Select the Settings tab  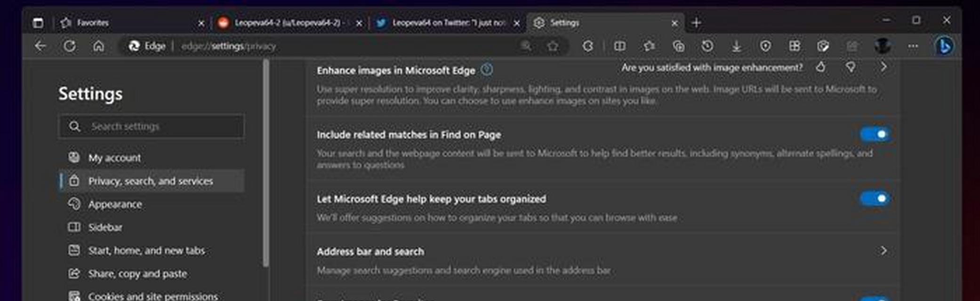[x=606, y=23]
